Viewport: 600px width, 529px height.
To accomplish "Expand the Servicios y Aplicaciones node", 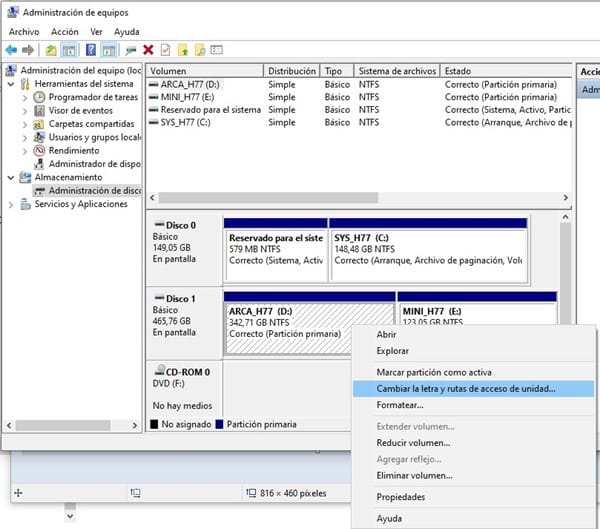I will pyautogui.click(x=12, y=204).
